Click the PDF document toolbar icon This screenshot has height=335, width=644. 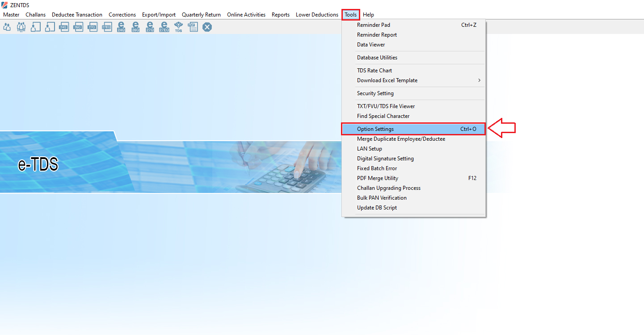[193, 27]
